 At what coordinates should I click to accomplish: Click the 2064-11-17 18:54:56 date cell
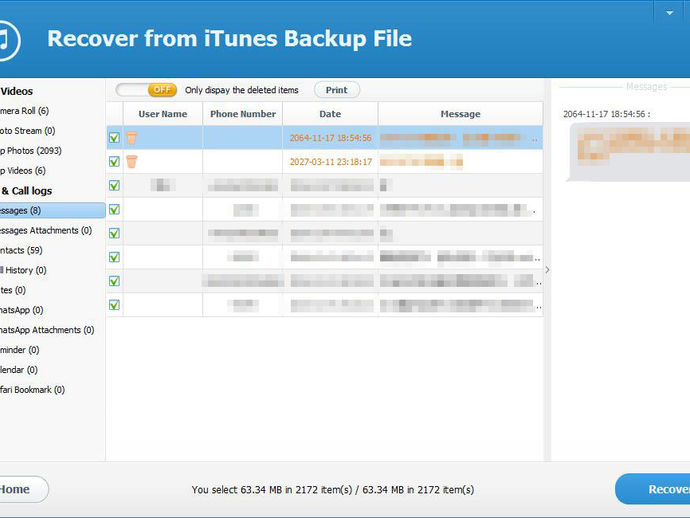point(330,138)
